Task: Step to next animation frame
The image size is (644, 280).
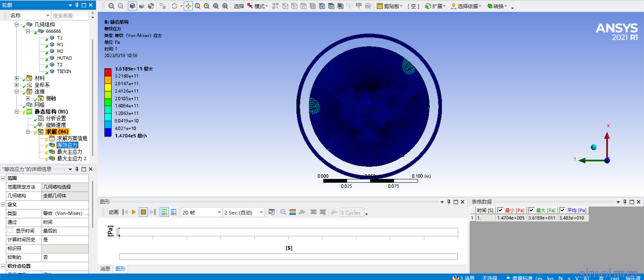Action: 153,212
